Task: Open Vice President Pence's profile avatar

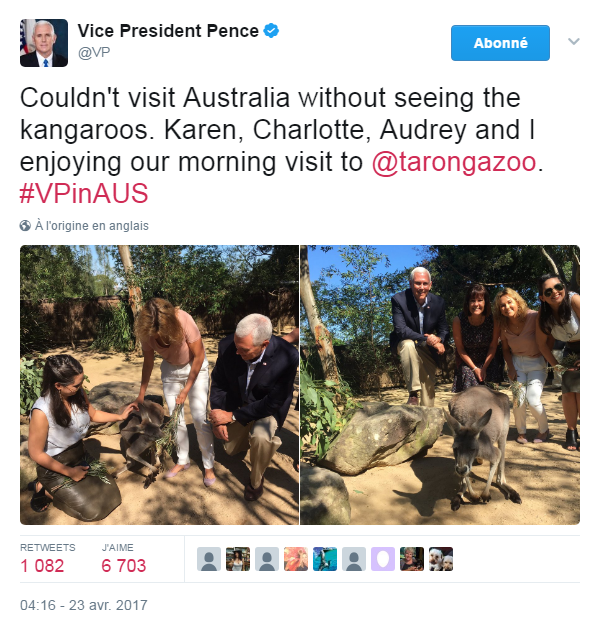Action: [44, 43]
